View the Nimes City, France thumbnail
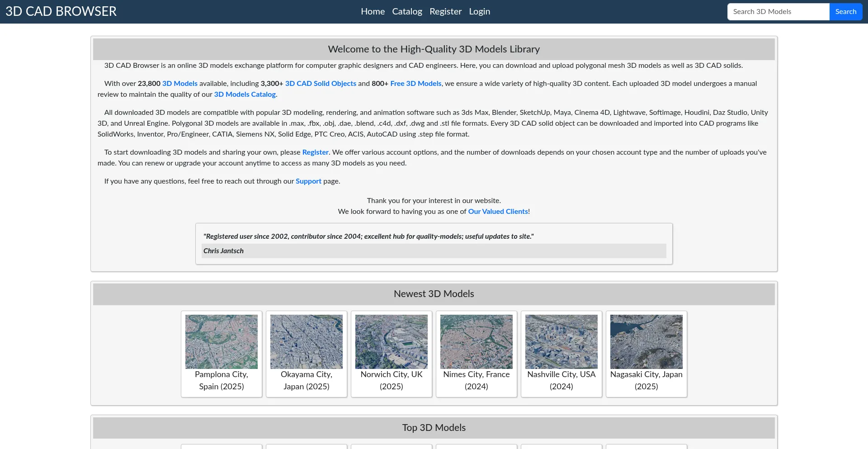The height and width of the screenshot is (449, 868). pyautogui.click(x=476, y=341)
